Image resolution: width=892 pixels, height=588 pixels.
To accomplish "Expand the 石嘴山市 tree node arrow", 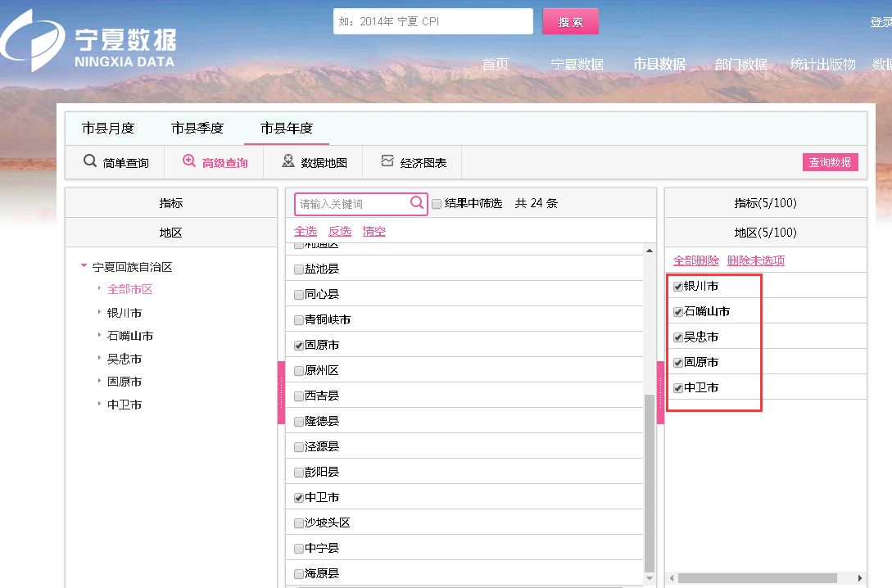I will coord(99,335).
